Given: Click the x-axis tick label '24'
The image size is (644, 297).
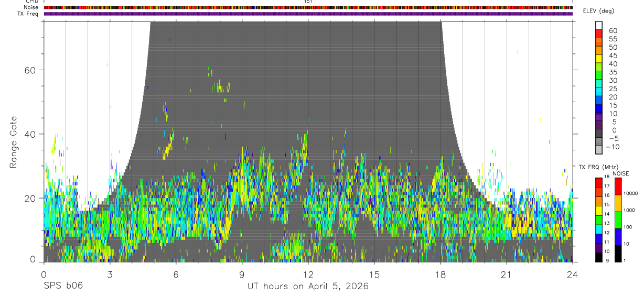Looking at the screenshot, I should click(573, 274).
